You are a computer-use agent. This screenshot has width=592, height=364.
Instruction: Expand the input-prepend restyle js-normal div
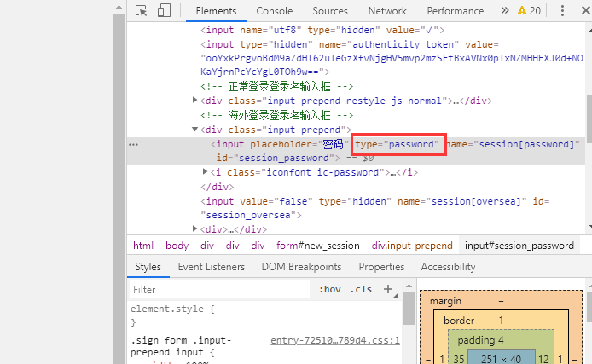[x=194, y=100]
